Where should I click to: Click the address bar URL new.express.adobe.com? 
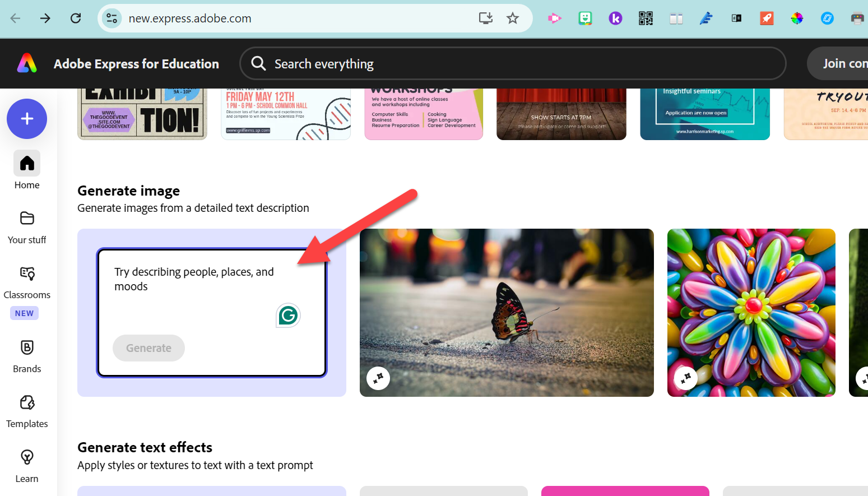pos(190,18)
